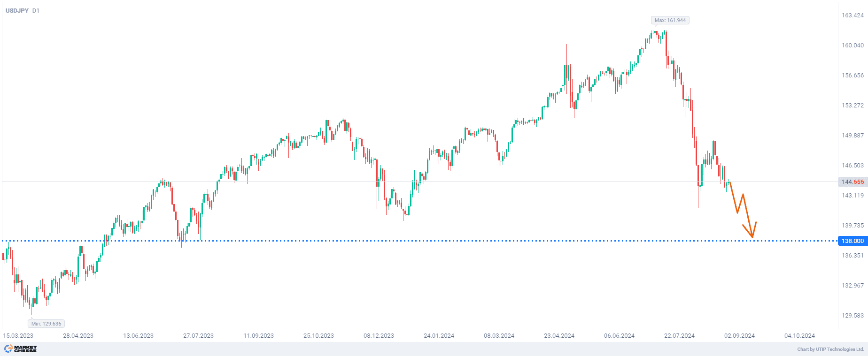Click the 156.656 price on the scale
Screen dimensions: 868x356
coord(852,76)
